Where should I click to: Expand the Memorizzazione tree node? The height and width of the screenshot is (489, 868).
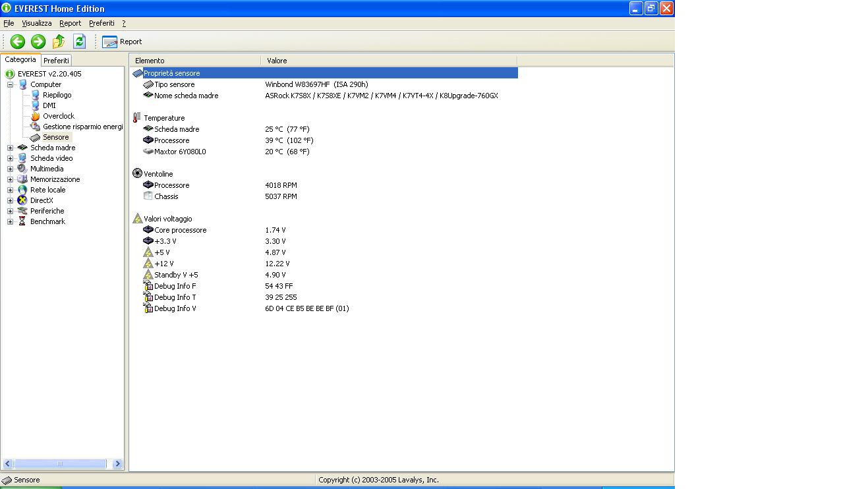(x=10, y=179)
